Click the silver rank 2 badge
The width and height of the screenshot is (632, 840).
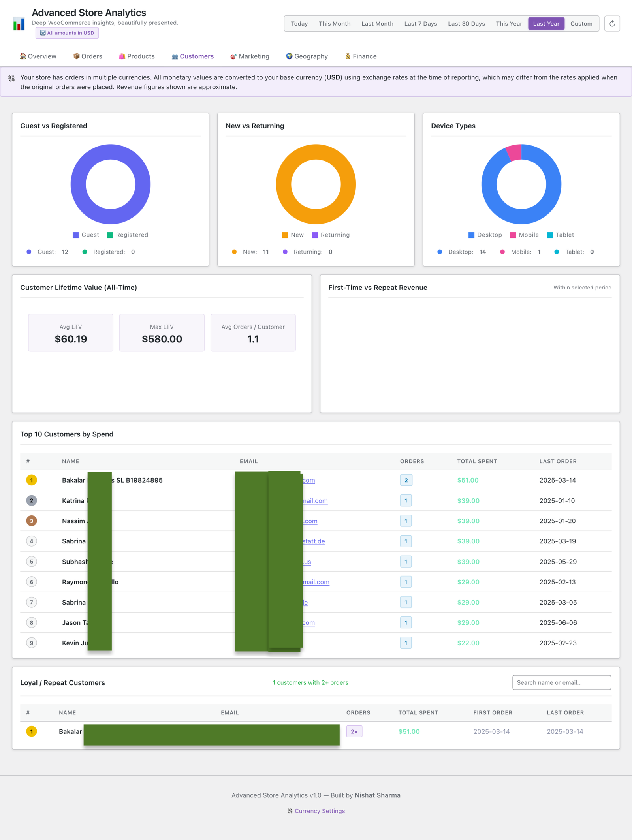click(x=32, y=500)
